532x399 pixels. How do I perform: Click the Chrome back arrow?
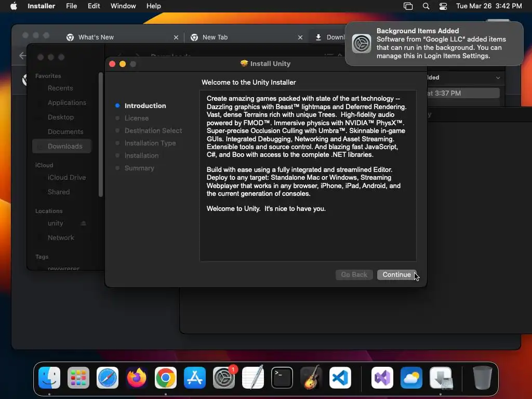22,56
